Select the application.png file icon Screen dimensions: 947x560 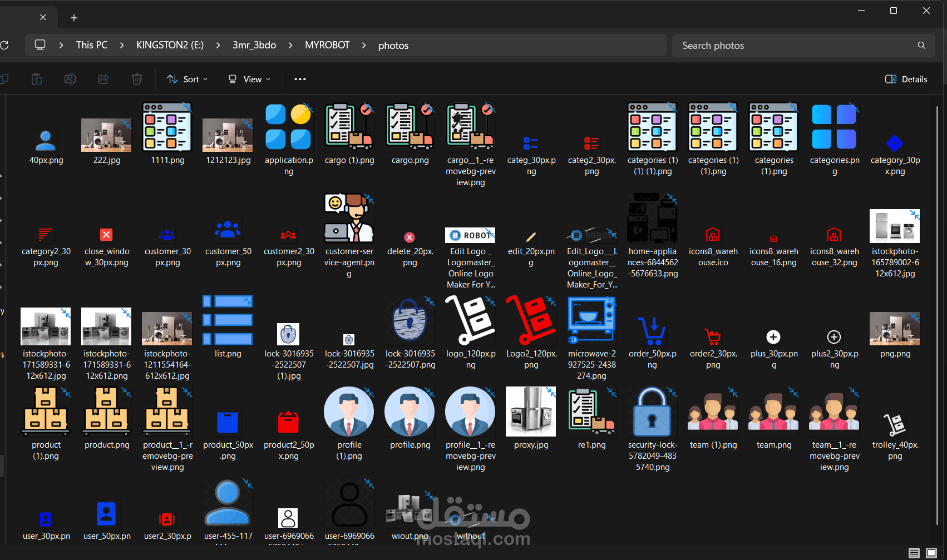click(x=288, y=127)
